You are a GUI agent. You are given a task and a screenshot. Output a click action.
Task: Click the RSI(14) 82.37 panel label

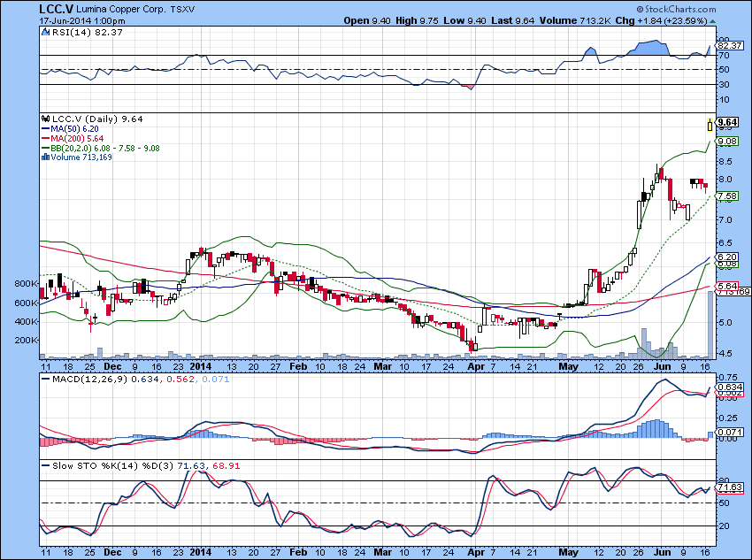pyautogui.click(x=87, y=33)
